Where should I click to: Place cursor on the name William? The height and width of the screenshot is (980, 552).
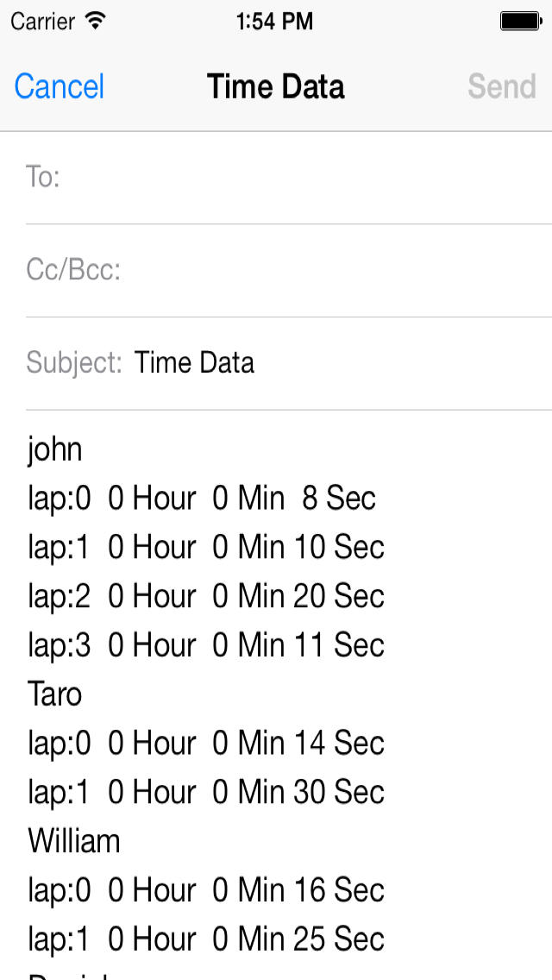74,841
